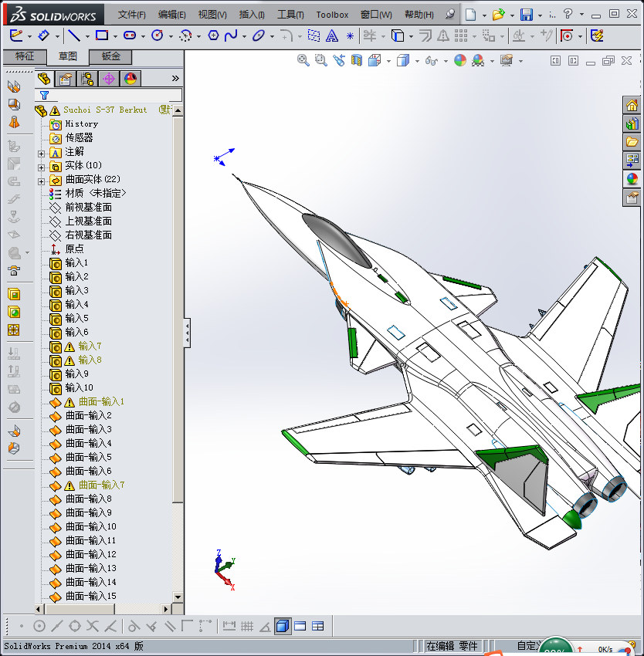Expand the 注解 annotations folder
644x656 pixels.
(x=41, y=154)
